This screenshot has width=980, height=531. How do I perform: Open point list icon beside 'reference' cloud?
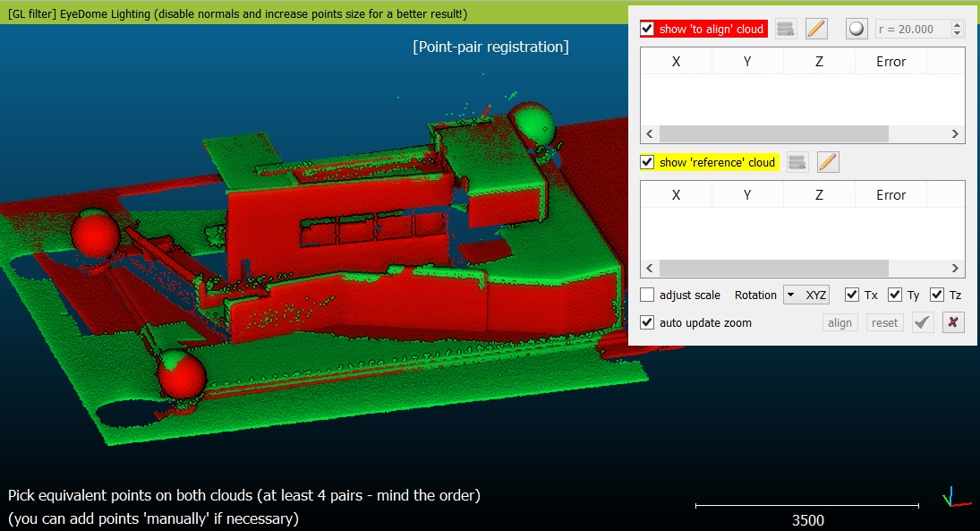click(x=797, y=162)
